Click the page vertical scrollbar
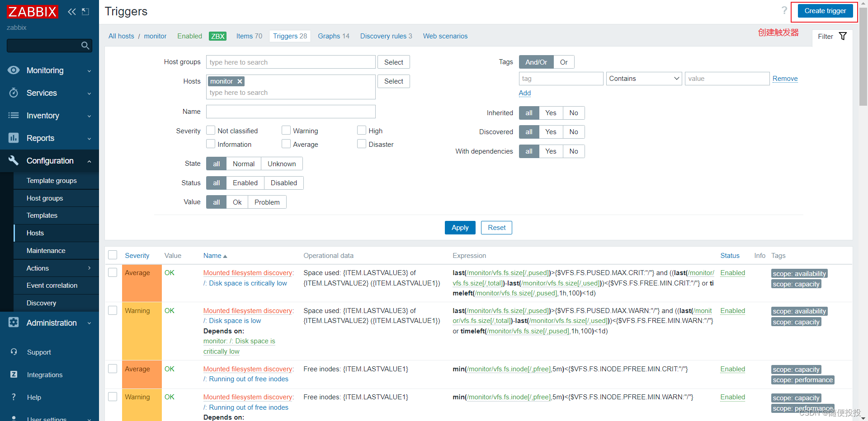This screenshot has height=421, width=868. (863, 56)
